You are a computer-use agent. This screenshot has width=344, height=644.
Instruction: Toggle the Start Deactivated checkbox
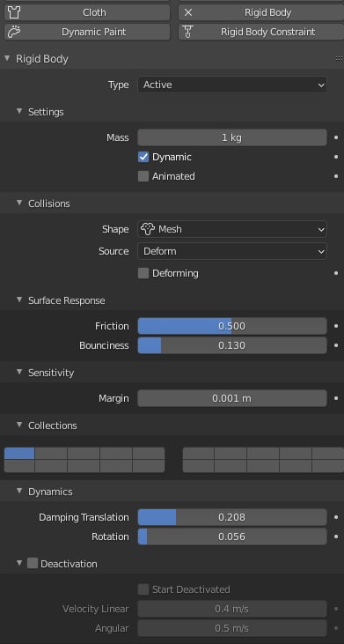[x=143, y=589]
